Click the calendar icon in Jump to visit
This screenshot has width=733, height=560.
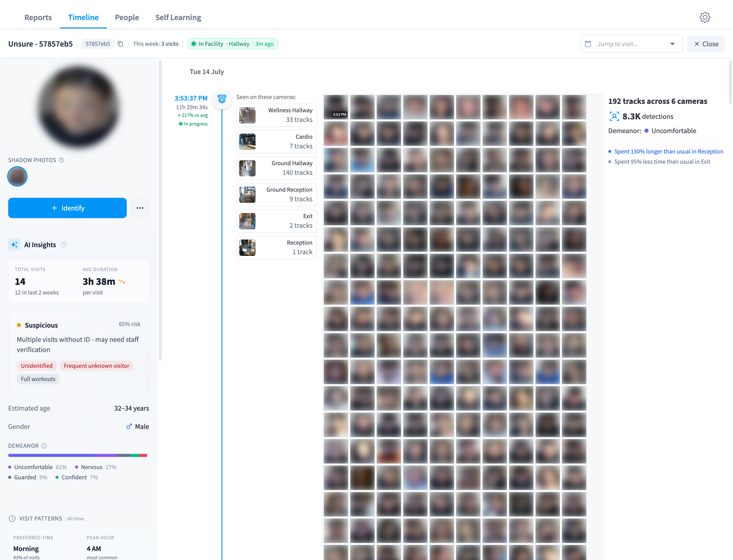click(x=588, y=44)
